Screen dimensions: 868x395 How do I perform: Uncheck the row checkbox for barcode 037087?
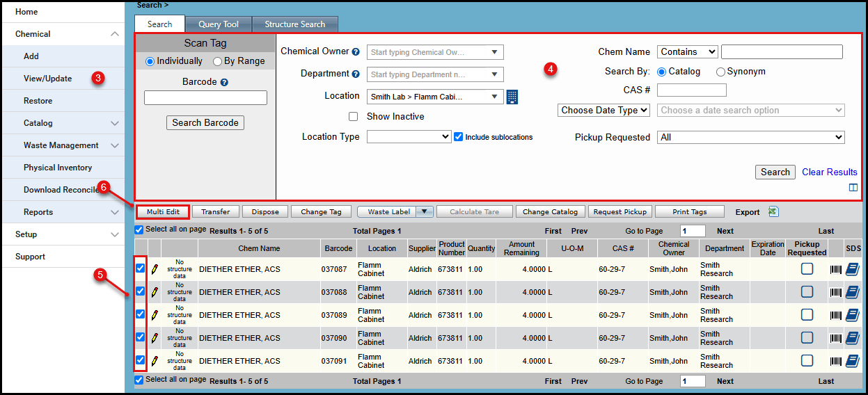(140, 268)
